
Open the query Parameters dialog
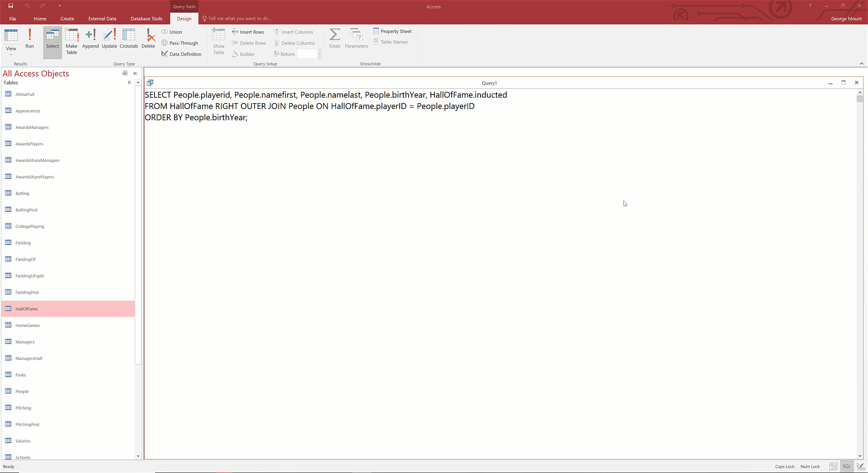357,38
